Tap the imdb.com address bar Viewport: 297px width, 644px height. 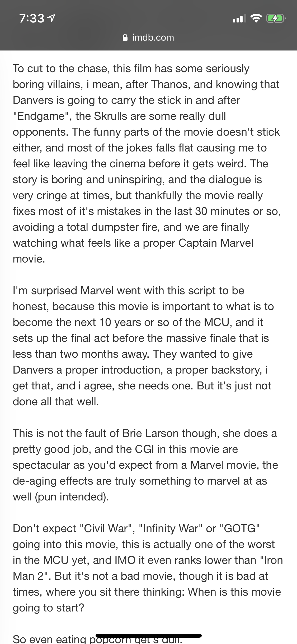coord(148,38)
